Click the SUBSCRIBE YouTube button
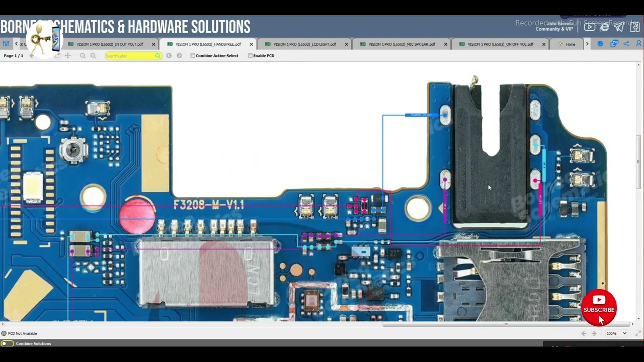Image resolution: width=644 pixels, height=362 pixels. (x=599, y=308)
